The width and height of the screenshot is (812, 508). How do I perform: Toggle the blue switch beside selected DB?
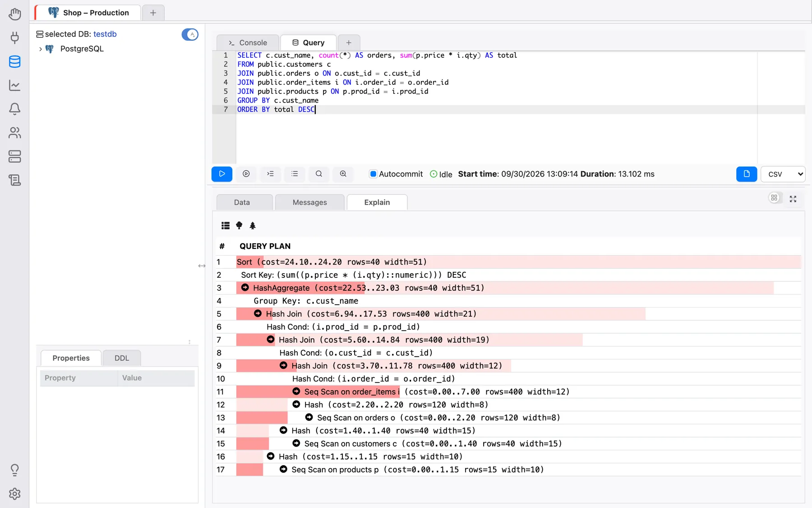pyautogui.click(x=190, y=34)
